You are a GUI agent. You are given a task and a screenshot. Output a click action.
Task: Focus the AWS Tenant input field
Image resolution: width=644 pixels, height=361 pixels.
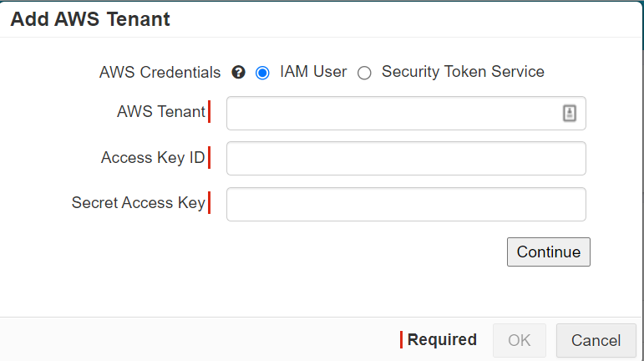406,114
